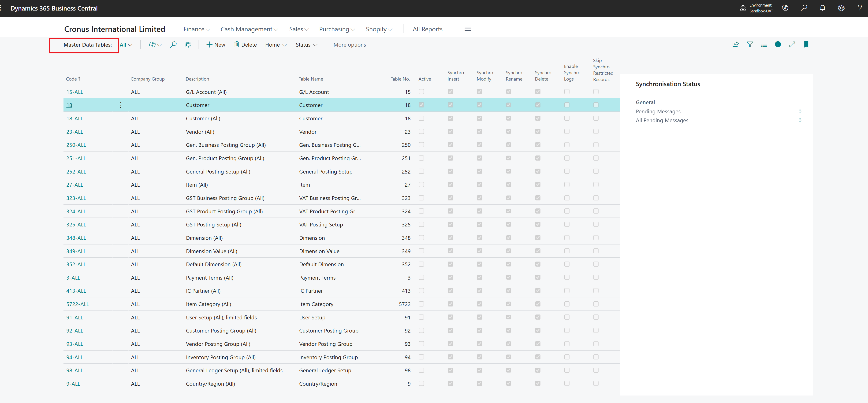Open the help question mark icon
The image size is (868, 403).
860,8
